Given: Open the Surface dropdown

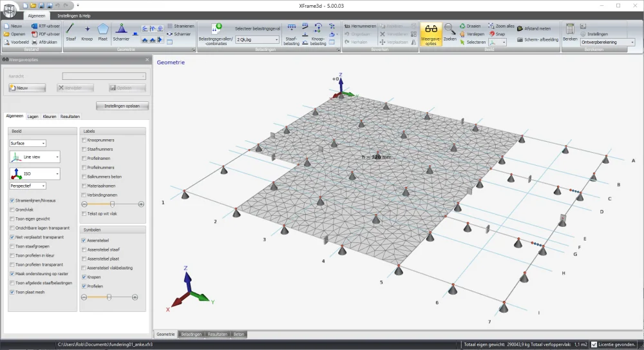Looking at the screenshot, I should [x=28, y=143].
